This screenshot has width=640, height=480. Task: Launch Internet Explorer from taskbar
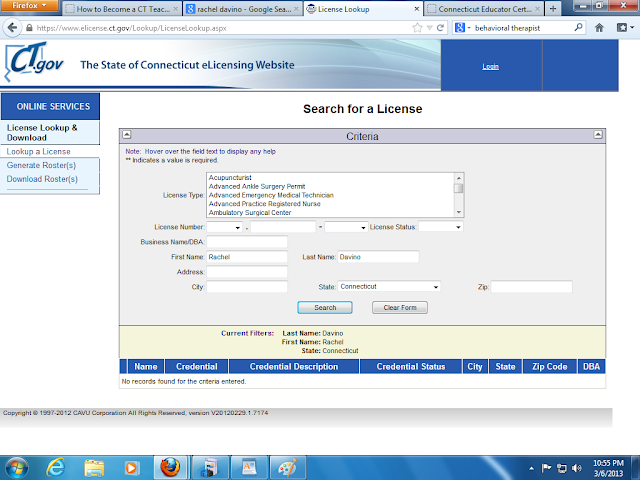(x=55, y=468)
